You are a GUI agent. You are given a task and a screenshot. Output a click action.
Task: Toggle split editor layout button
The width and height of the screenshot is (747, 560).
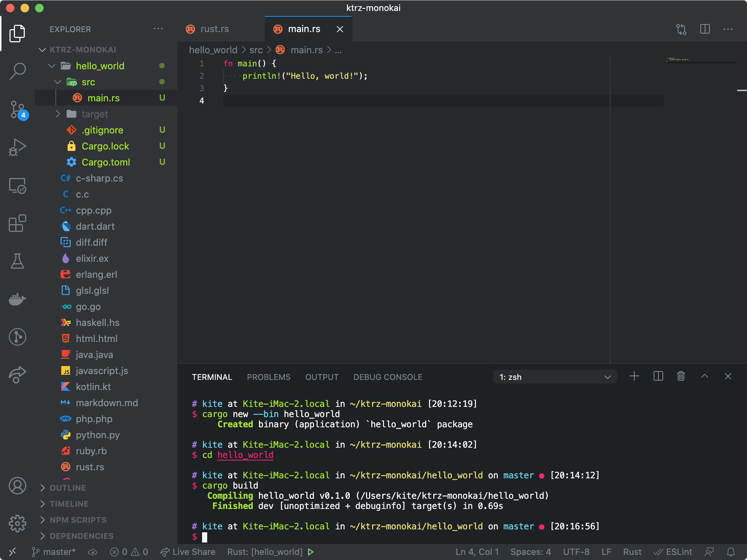point(705,29)
